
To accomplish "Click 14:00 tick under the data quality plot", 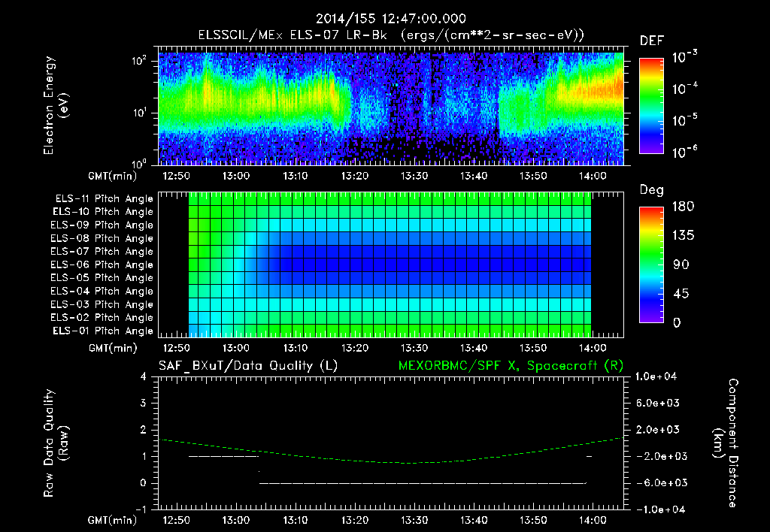I will (x=593, y=521).
